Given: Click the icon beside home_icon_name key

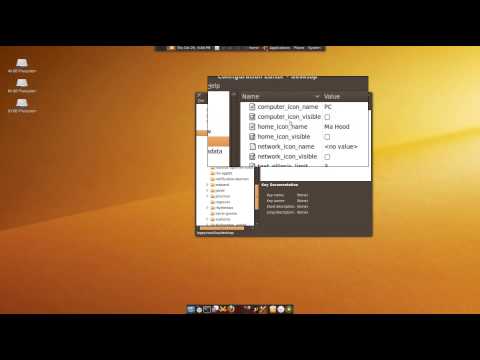Looking at the screenshot, I should (252, 127).
